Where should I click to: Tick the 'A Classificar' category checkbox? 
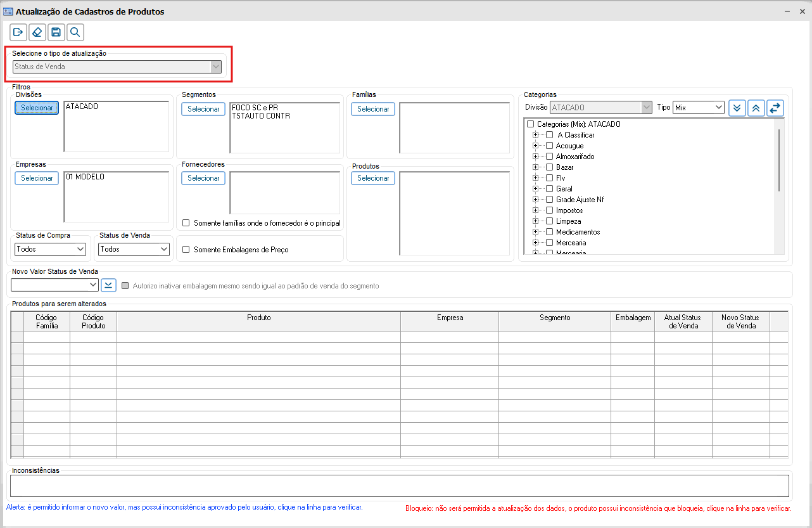(x=550, y=135)
